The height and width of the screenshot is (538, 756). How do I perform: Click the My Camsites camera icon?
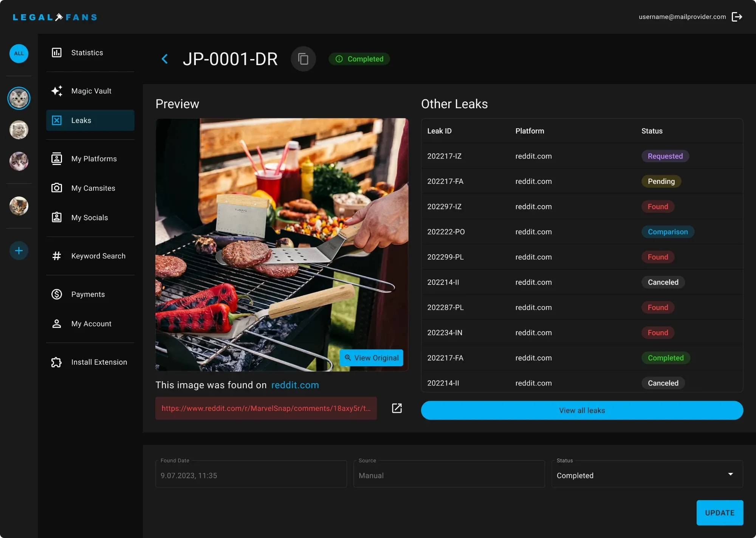click(57, 188)
